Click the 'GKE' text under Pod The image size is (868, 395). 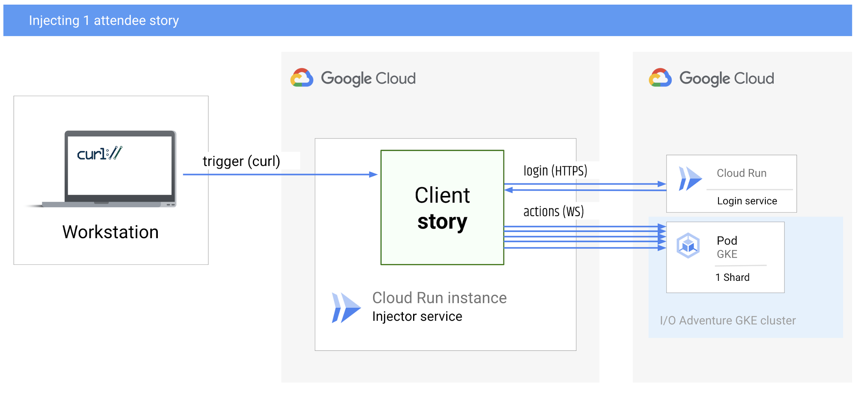pyautogui.click(x=727, y=254)
